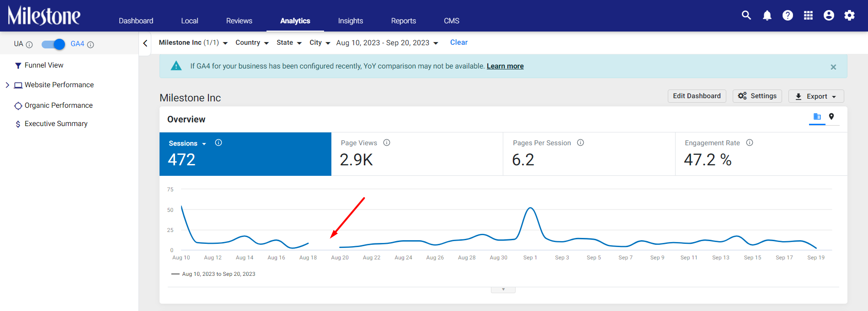Image resolution: width=868 pixels, height=311 pixels.
Task: Open the user account profile icon
Action: coord(829,16)
